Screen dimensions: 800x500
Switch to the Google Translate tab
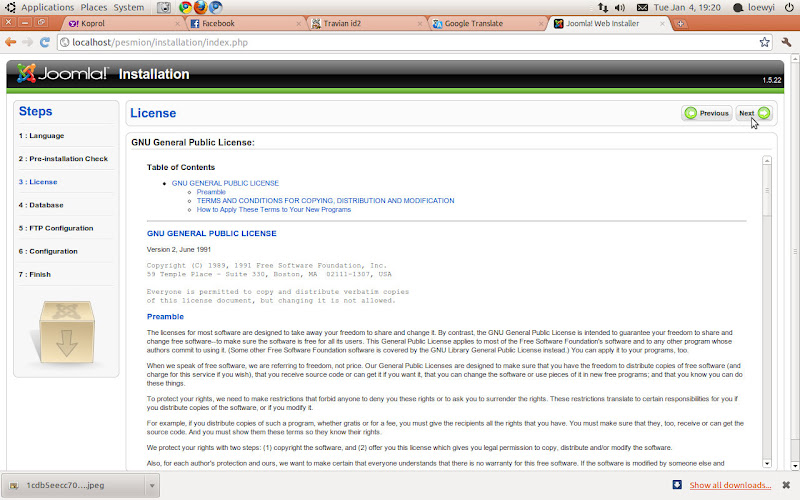click(x=488, y=23)
